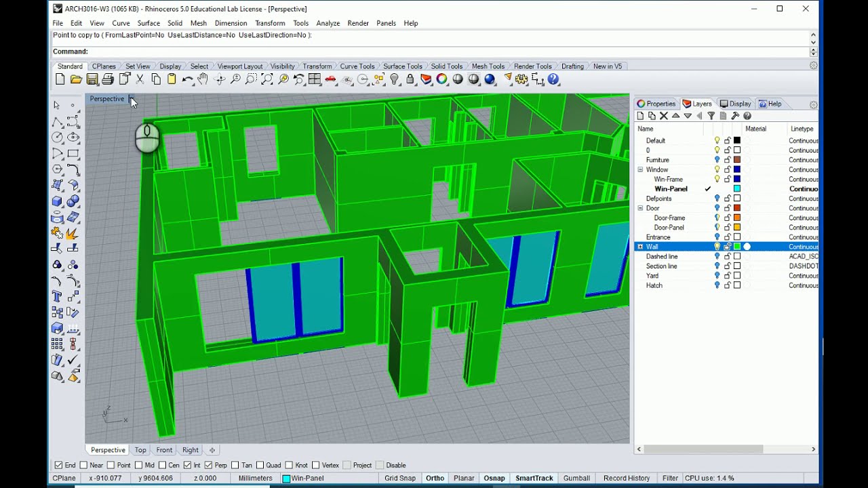Open the Surface menu
Image resolution: width=868 pixels, height=488 pixels.
click(149, 23)
